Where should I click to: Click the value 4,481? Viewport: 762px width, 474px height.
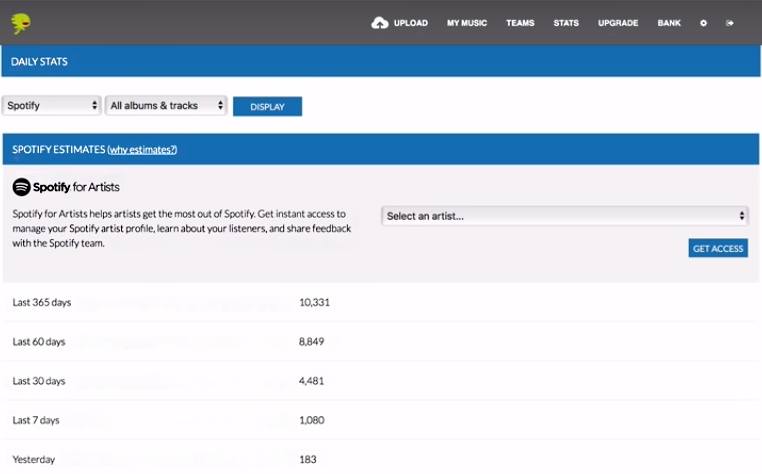tap(312, 381)
